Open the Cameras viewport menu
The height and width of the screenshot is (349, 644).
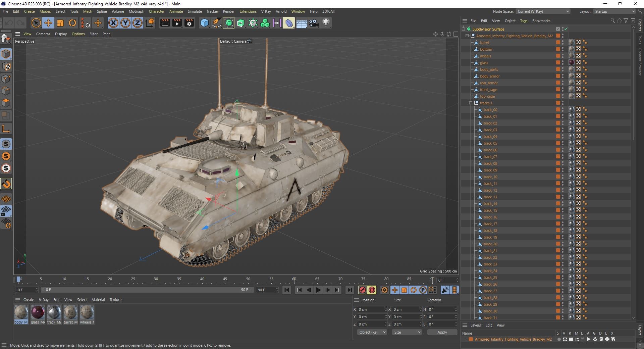tap(43, 34)
